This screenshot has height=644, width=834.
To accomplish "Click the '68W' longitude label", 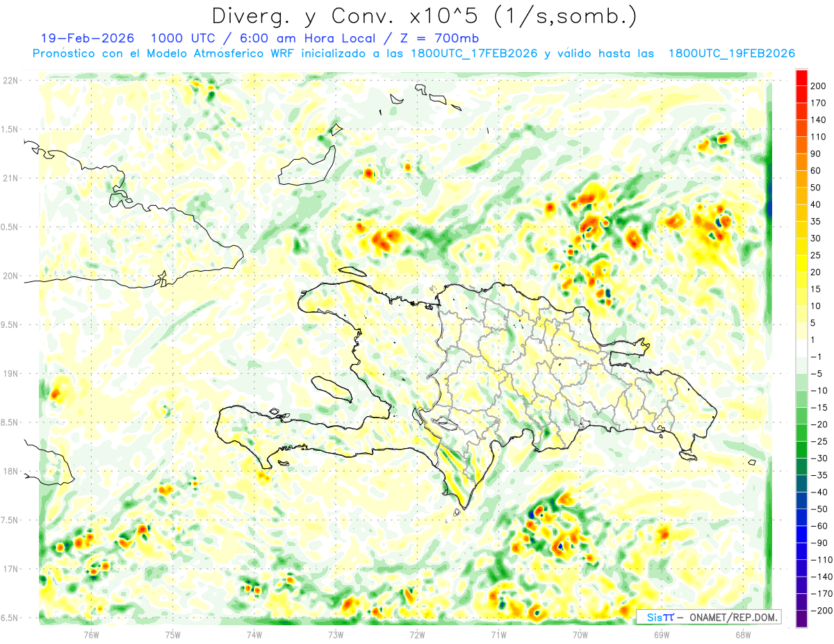I will pos(743,634).
